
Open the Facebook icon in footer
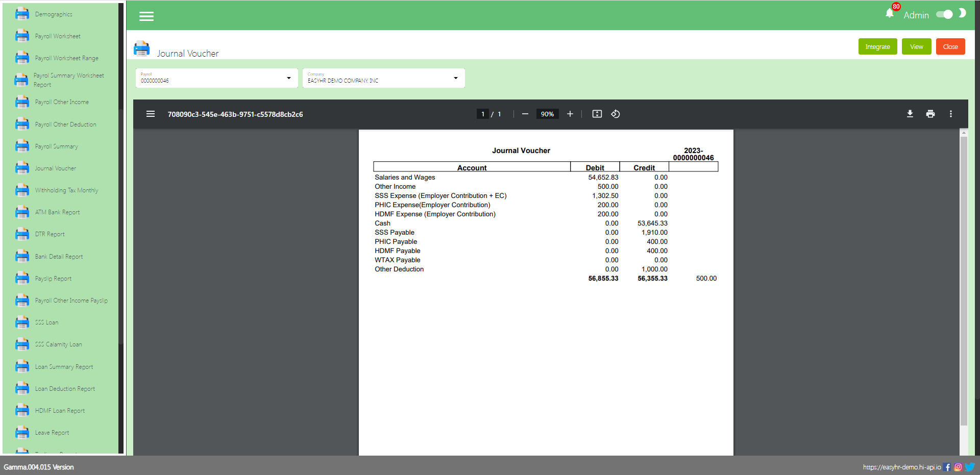[x=947, y=467]
